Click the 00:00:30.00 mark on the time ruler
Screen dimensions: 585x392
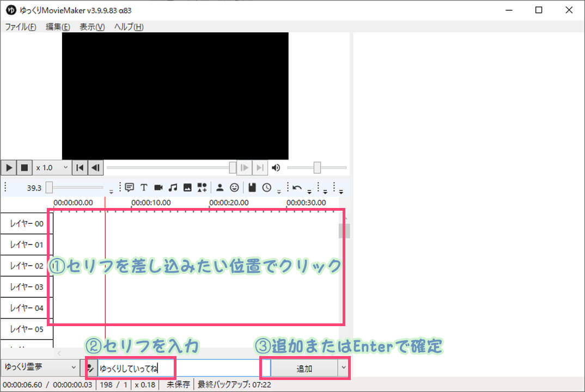[306, 203]
